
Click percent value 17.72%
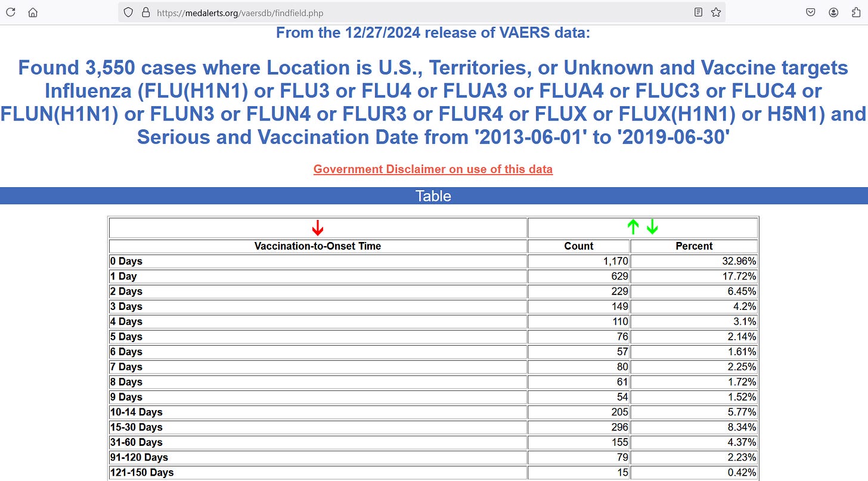click(740, 277)
